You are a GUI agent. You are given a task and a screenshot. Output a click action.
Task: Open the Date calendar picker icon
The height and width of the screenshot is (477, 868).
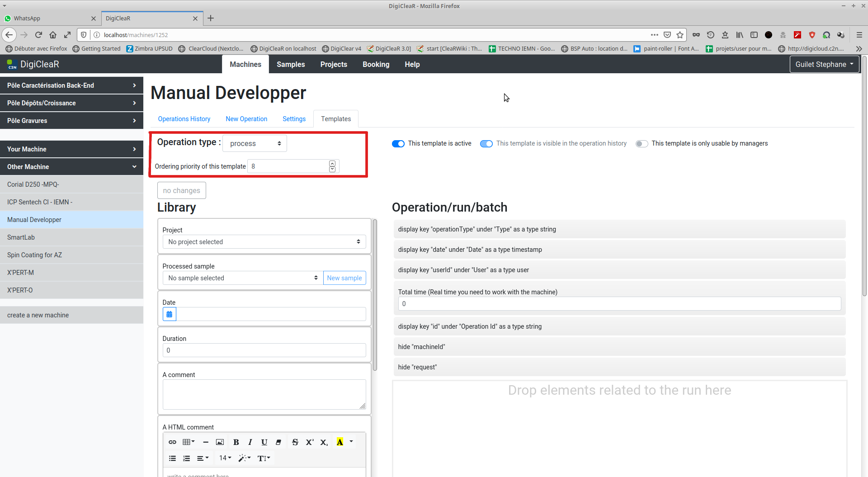point(169,314)
